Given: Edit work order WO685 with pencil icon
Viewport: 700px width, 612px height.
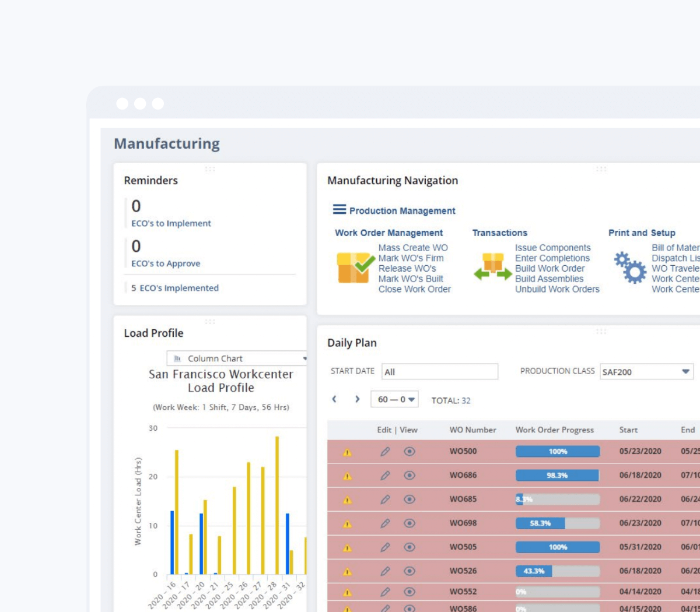Looking at the screenshot, I should 385,499.
